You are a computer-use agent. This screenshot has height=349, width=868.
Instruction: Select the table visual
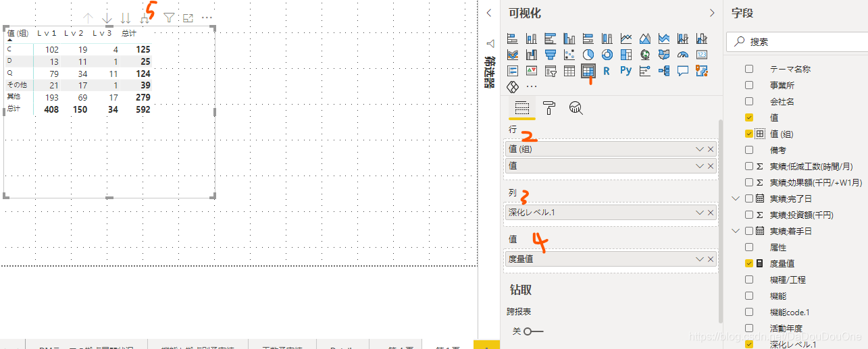pyautogui.click(x=569, y=71)
